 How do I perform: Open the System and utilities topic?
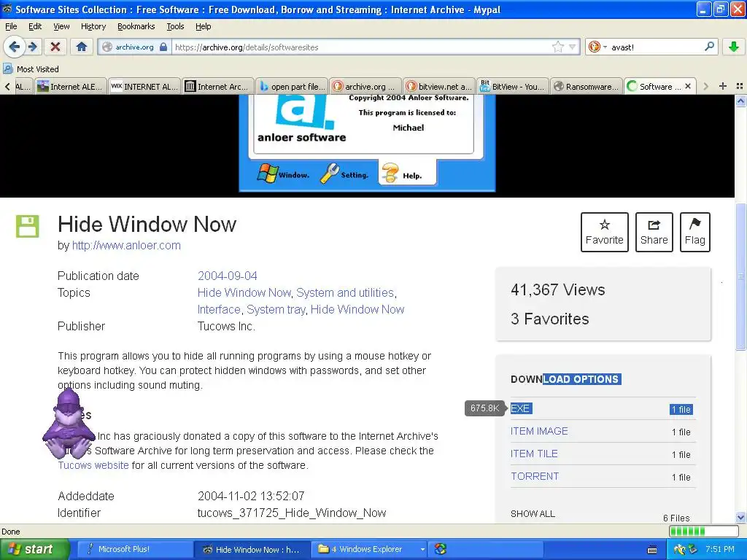[x=345, y=292]
